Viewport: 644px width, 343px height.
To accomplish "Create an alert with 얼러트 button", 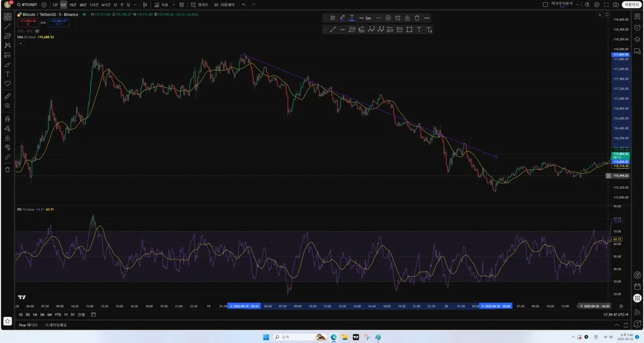I will click(x=200, y=4).
